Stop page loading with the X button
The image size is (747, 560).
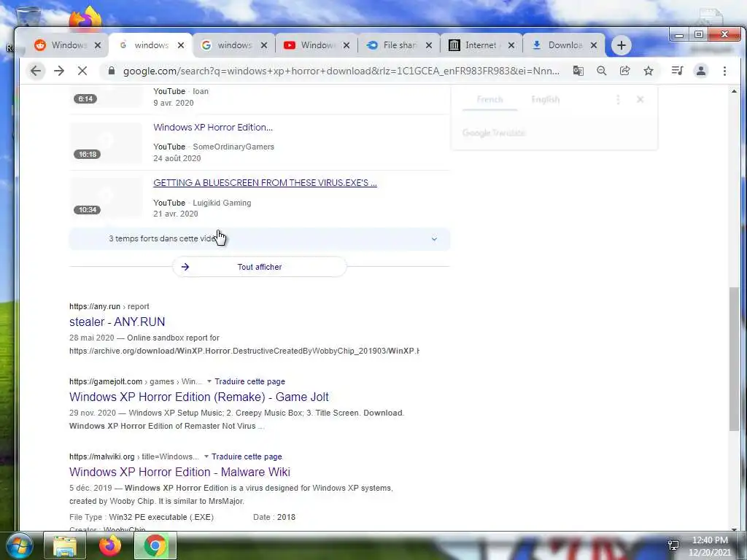(x=82, y=71)
